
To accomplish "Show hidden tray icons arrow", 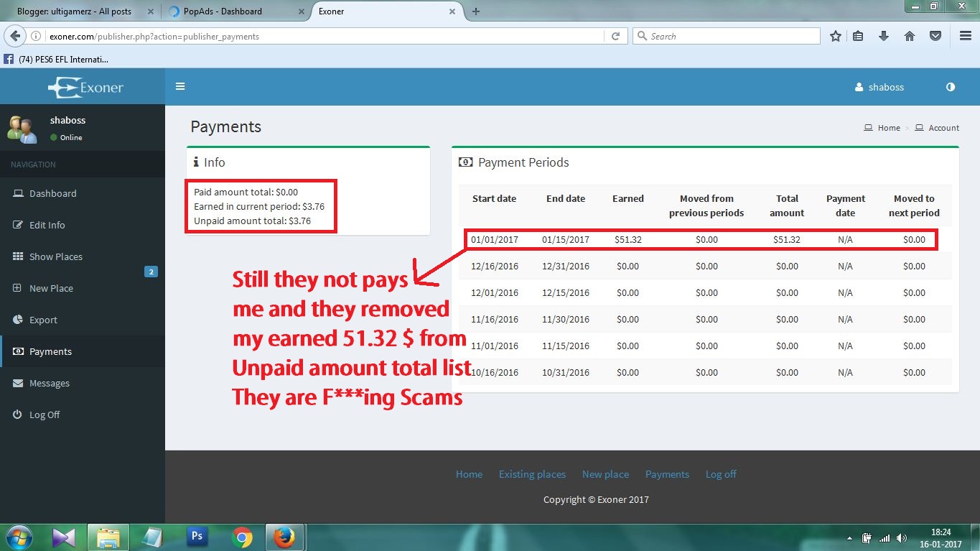I will [x=850, y=537].
